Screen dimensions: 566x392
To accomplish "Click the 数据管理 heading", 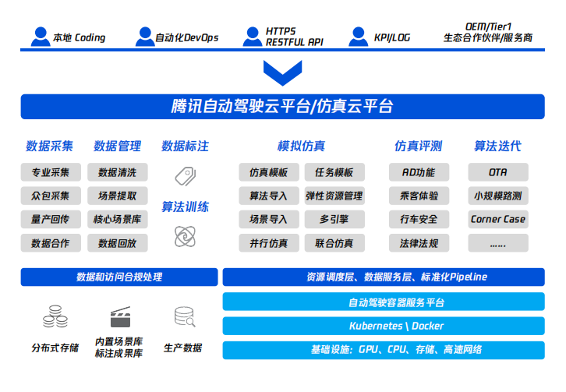I will 117,147.
